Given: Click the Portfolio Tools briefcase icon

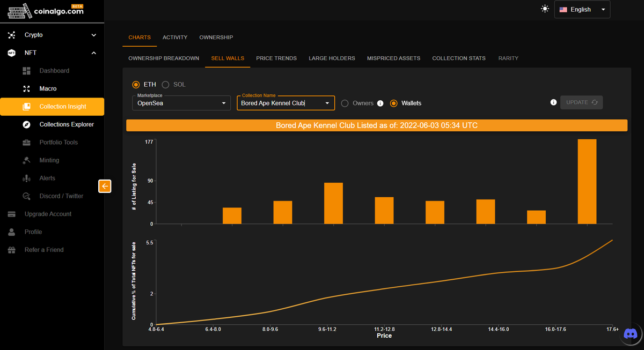Looking at the screenshot, I should [27, 143].
